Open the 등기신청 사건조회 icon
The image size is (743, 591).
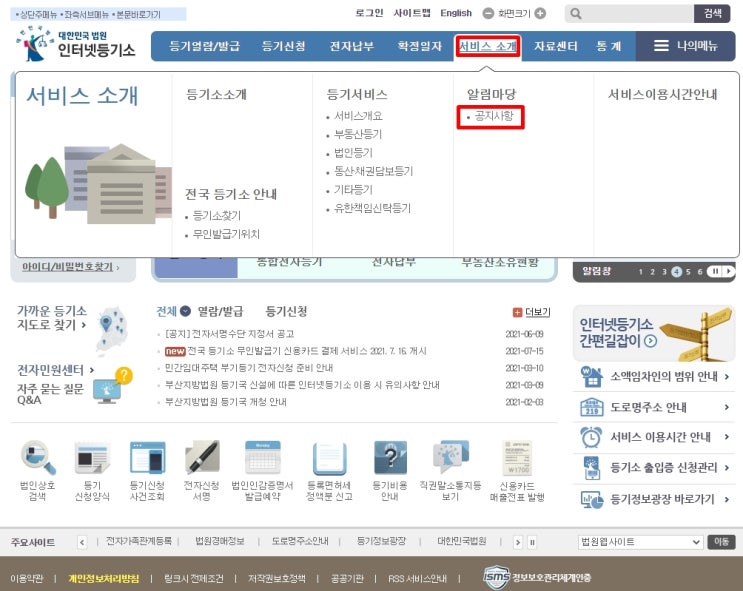point(147,457)
